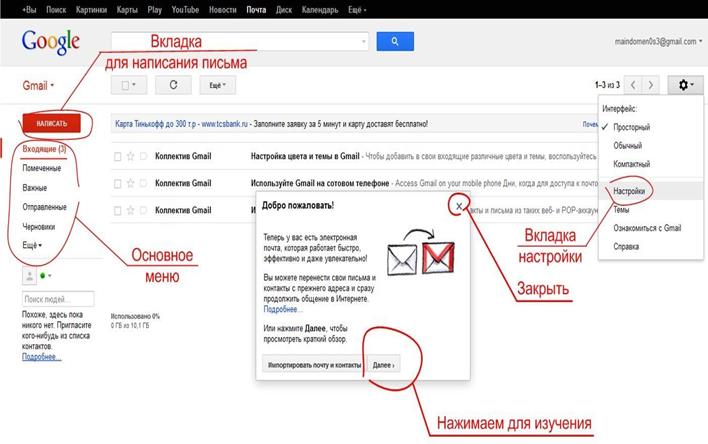The height and width of the screenshot is (444, 708).
Task: Open Картинки in the top black bar
Action: click(91, 9)
